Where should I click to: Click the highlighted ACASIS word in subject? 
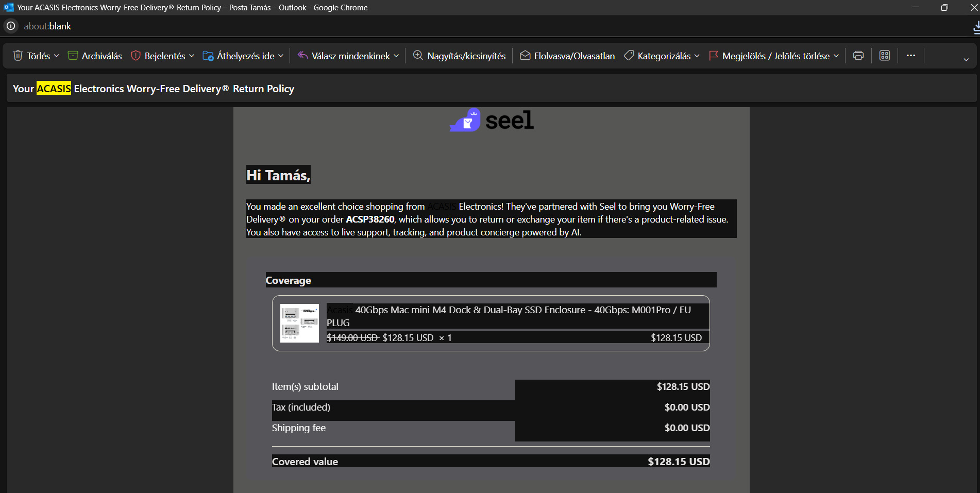54,89
